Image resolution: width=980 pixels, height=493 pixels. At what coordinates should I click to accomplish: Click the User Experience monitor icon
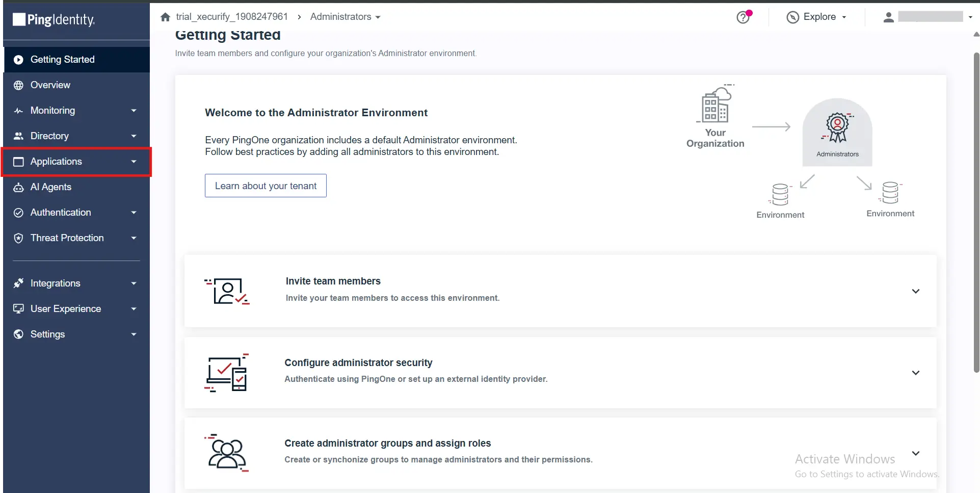pos(18,308)
